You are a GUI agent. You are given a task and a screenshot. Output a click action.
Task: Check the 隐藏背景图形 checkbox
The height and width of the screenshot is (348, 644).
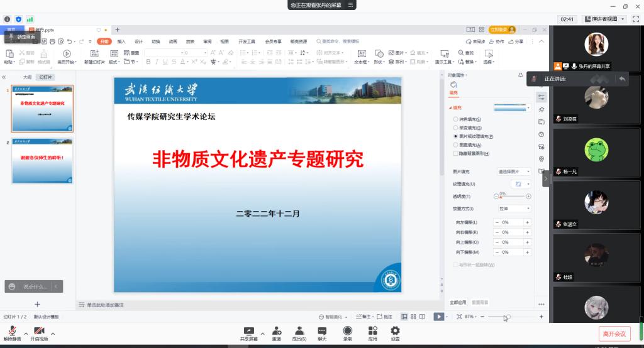coord(456,153)
